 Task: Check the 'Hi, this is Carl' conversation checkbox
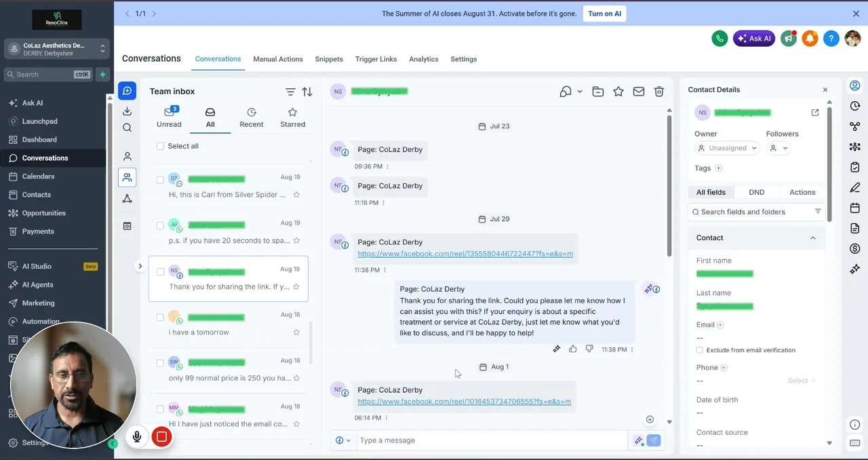[x=160, y=180]
